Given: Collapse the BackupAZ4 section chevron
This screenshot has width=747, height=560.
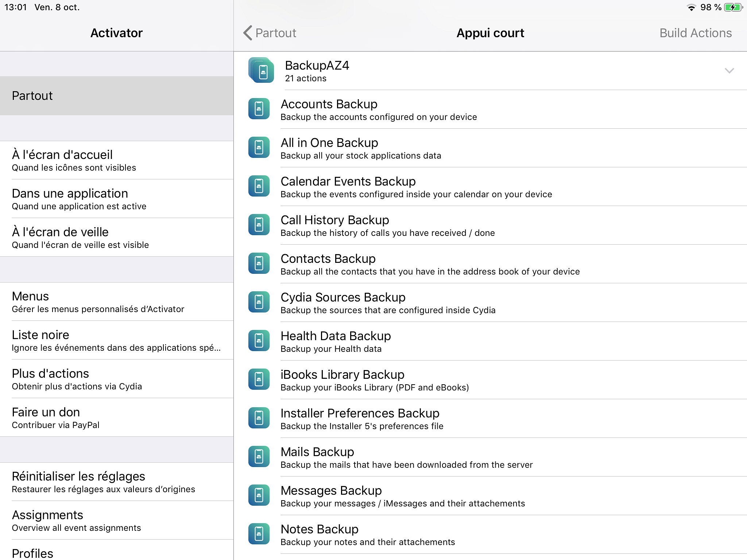Looking at the screenshot, I should 729,71.
